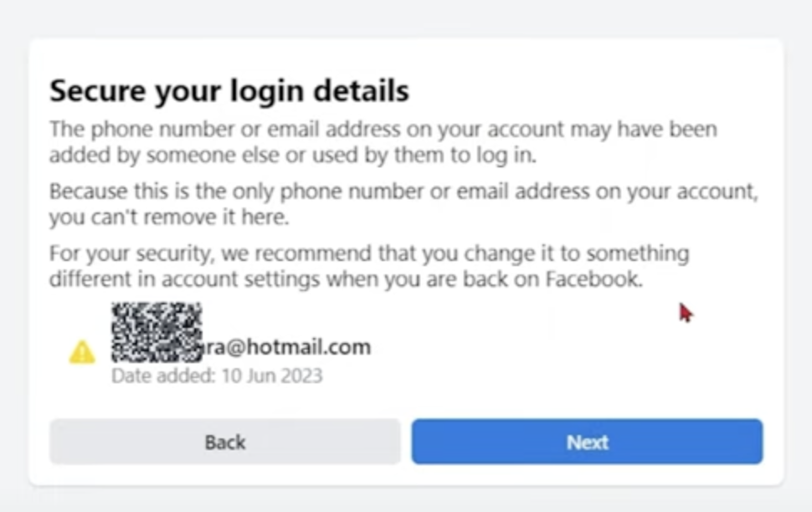Click the 'account settings' phrase
812x512 pixels.
pos(241,279)
